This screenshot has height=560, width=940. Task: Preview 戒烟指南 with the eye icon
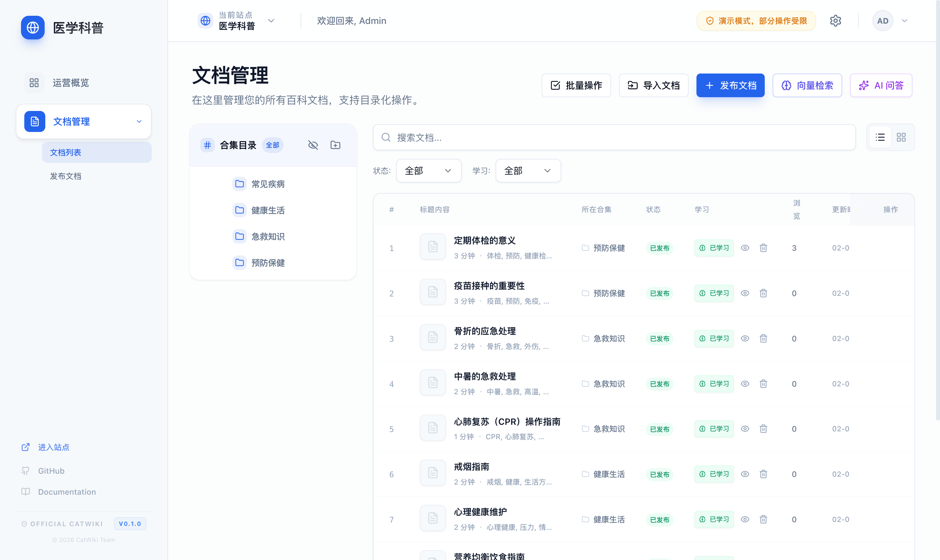745,474
